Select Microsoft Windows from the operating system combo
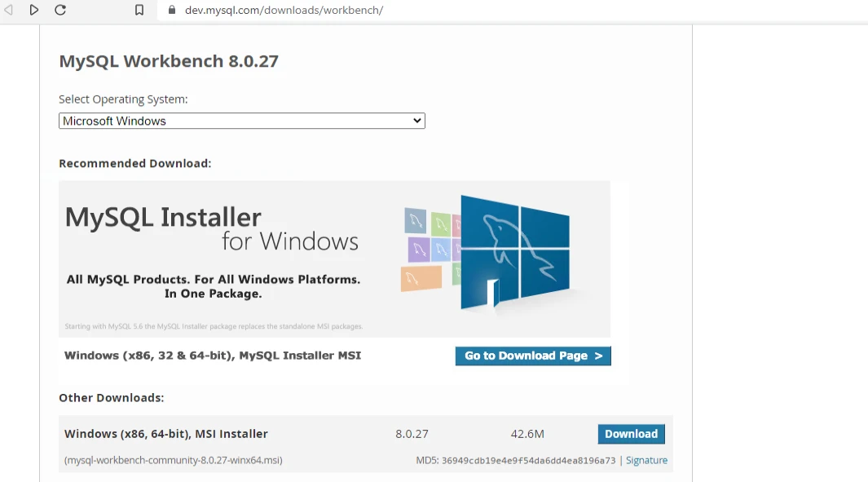Image resolution: width=868 pixels, height=482 pixels. pyautogui.click(x=241, y=120)
